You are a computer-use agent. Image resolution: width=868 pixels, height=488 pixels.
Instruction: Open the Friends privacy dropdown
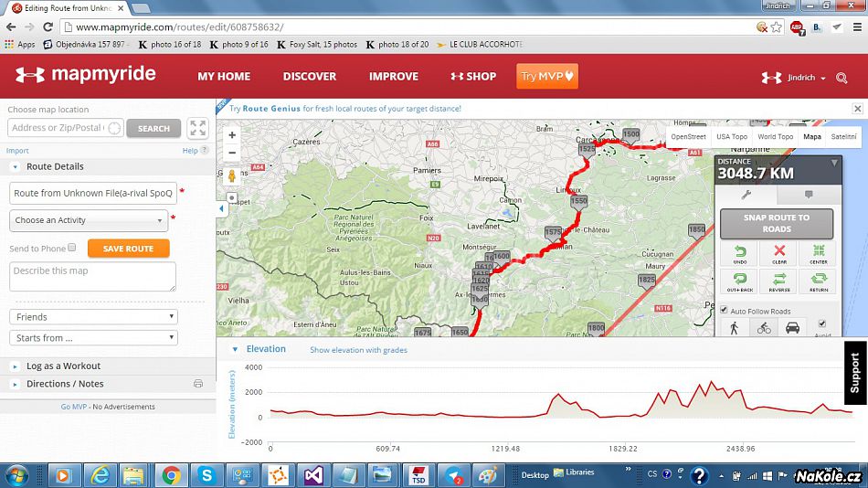93,317
